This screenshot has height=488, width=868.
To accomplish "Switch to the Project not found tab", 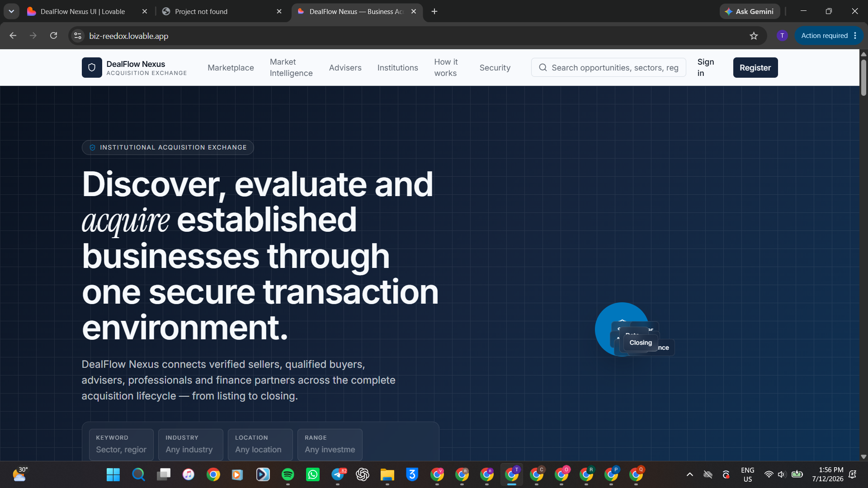I will [x=201, y=12].
